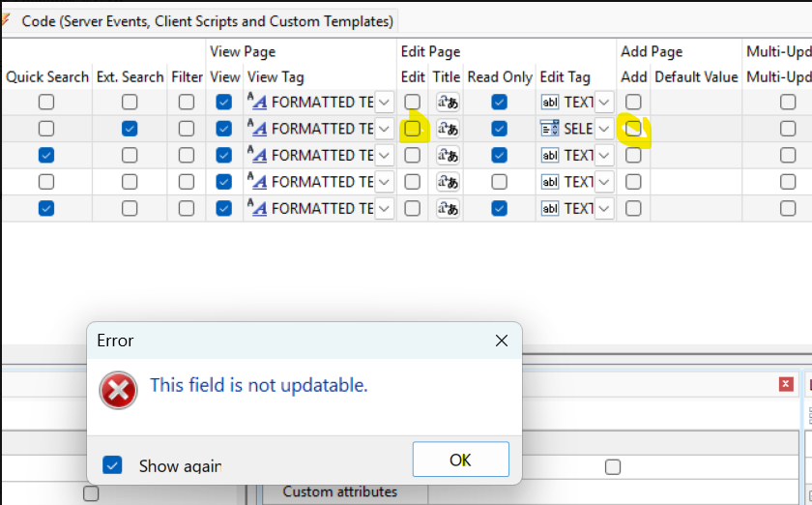Click the Read Only column header

pos(500,77)
